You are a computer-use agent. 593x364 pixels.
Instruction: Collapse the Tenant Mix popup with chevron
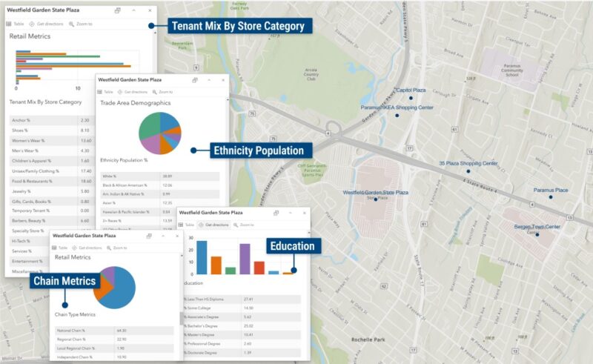[x=133, y=11]
